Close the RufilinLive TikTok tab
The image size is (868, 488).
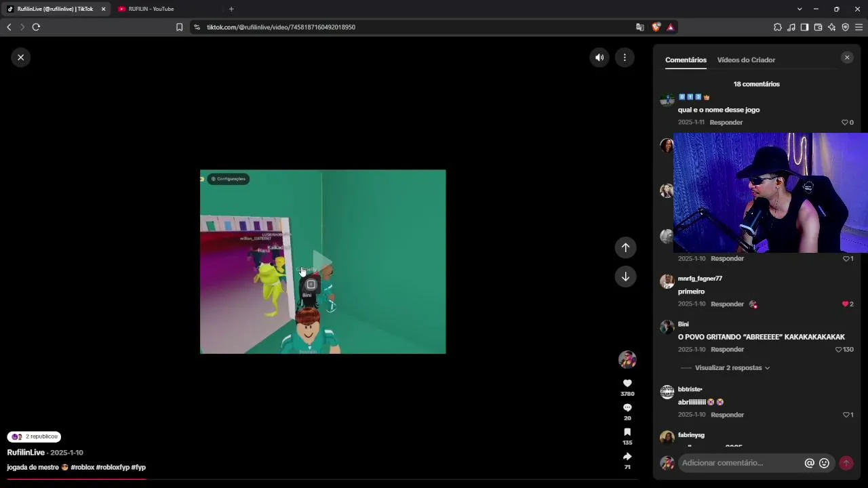(103, 9)
